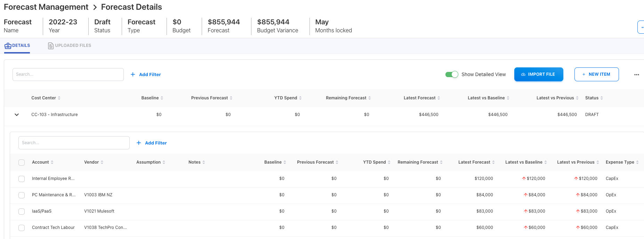Click the top cost center search field
The width and height of the screenshot is (644, 239).
(68, 74)
